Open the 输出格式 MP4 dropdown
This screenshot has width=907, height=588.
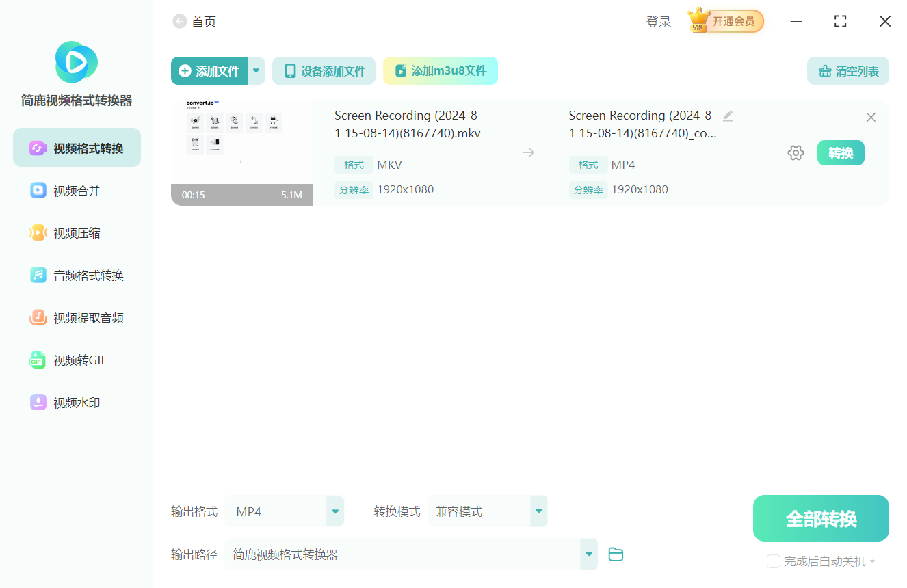pos(285,511)
